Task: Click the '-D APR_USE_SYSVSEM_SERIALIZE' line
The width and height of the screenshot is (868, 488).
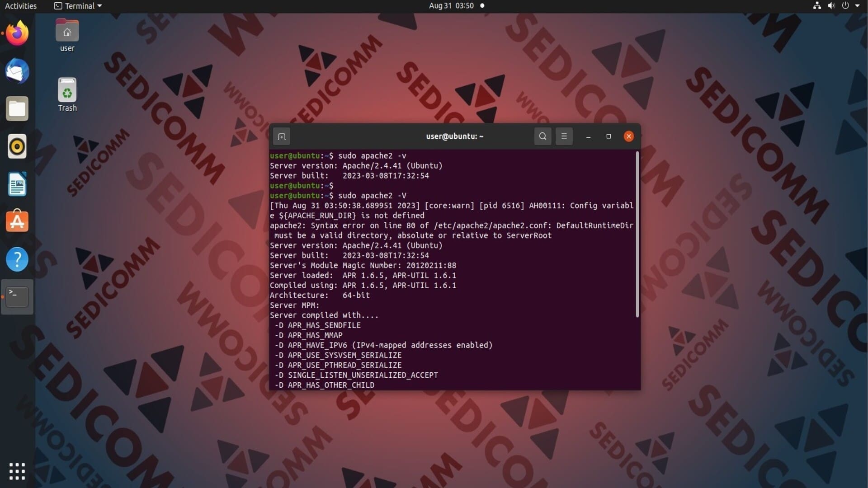Action: 338,355
